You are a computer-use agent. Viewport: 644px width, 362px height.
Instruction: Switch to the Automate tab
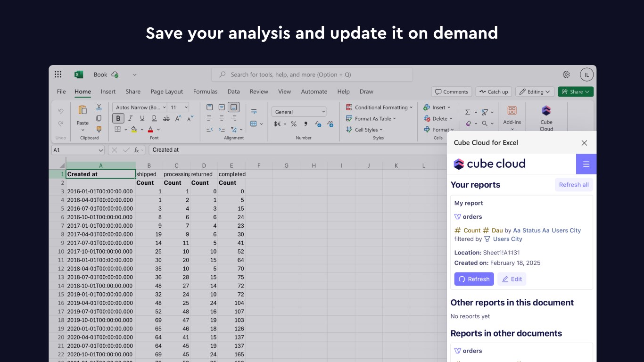pyautogui.click(x=314, y=91)
